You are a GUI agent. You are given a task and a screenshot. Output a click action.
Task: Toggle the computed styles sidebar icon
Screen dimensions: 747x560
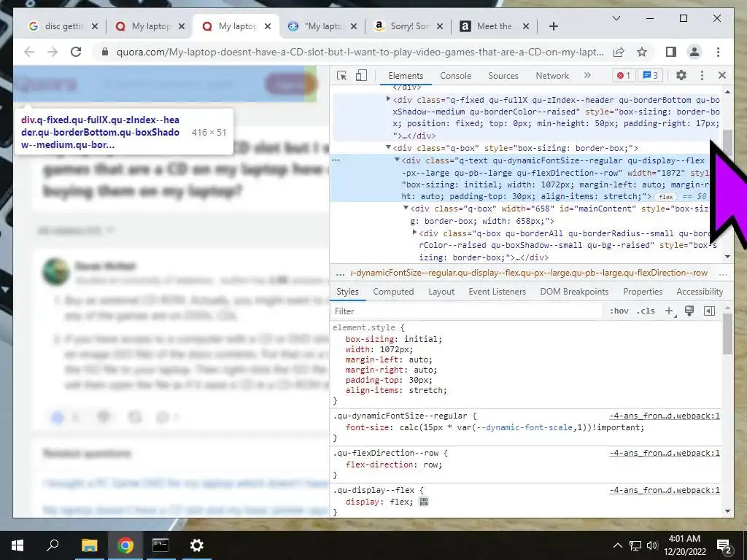[709, 311]
